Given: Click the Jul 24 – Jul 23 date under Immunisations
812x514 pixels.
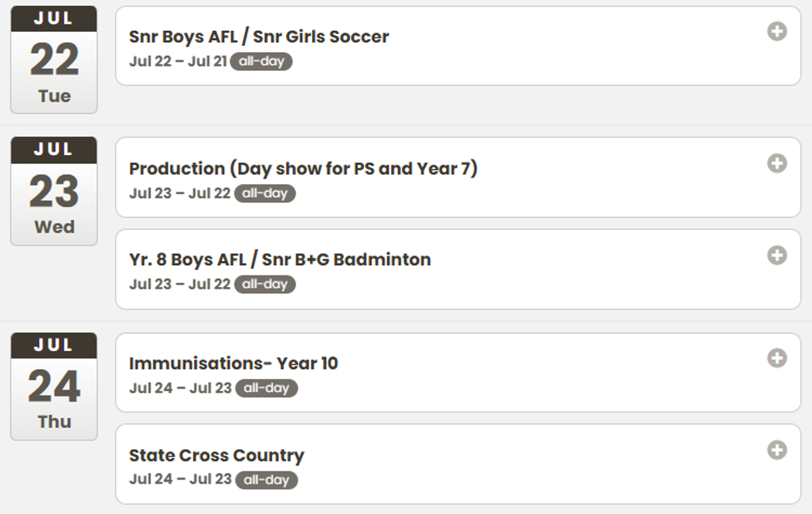Looking at the screenshot, I should coord(181,388).
